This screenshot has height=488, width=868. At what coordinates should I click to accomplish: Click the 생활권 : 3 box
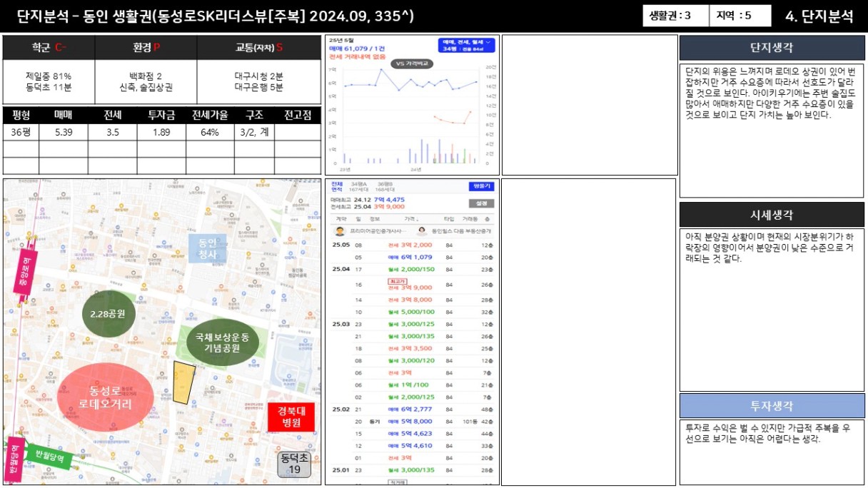[675, 16]
